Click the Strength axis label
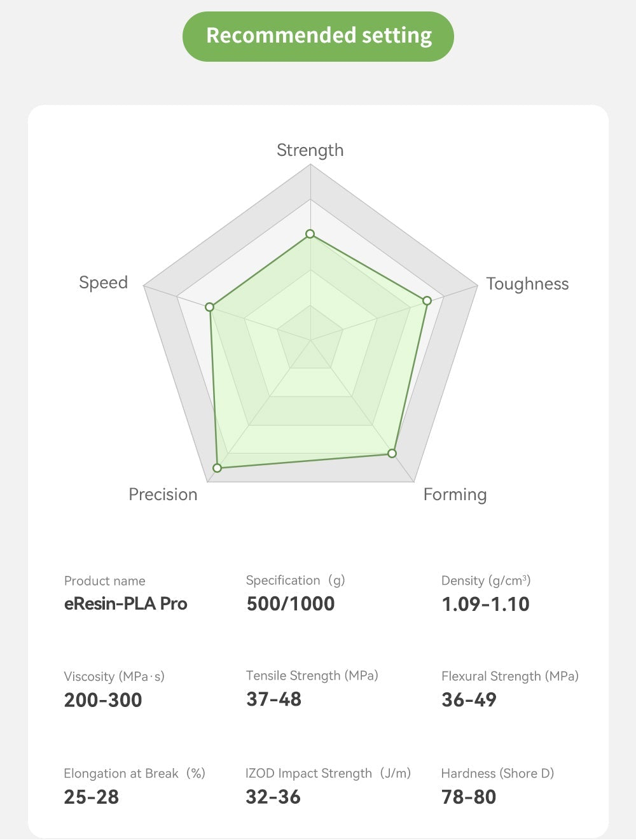 pos(310,150)
